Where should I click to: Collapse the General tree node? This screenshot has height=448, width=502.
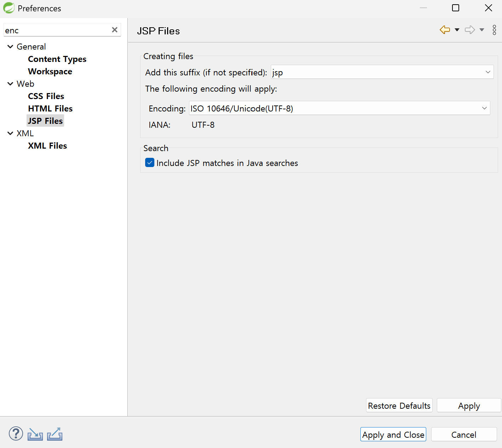tap(10, 46)
